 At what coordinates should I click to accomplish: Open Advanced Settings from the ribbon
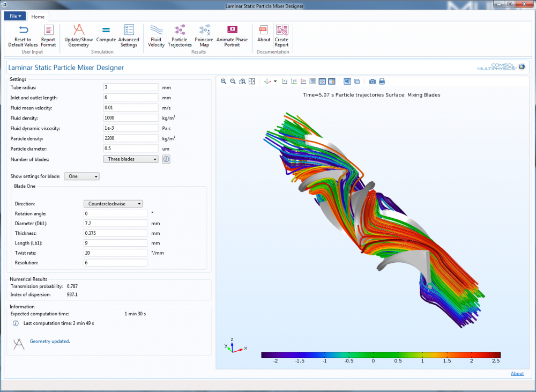(129, 35)
